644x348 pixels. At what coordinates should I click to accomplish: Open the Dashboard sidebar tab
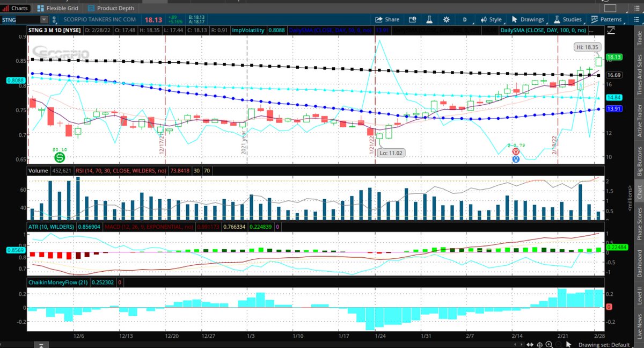coord(639,263)
